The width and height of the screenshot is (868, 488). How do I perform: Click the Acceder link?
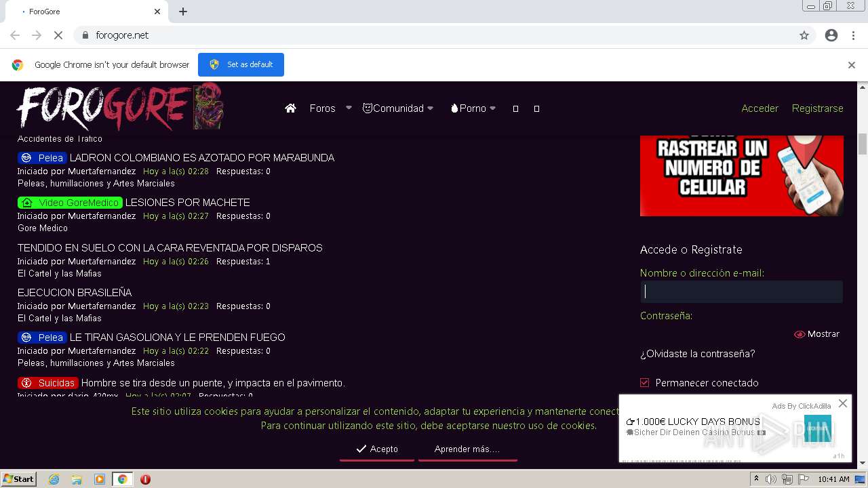point(759,108)
